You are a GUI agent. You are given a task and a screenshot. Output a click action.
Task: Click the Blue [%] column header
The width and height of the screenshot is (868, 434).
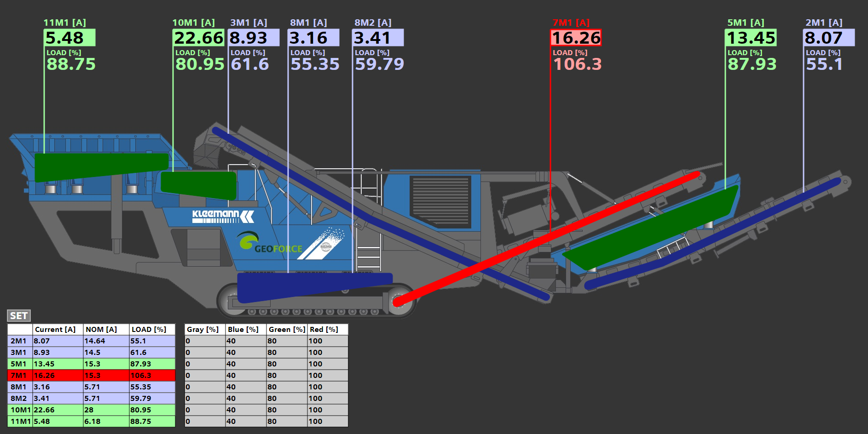point(246,329)
